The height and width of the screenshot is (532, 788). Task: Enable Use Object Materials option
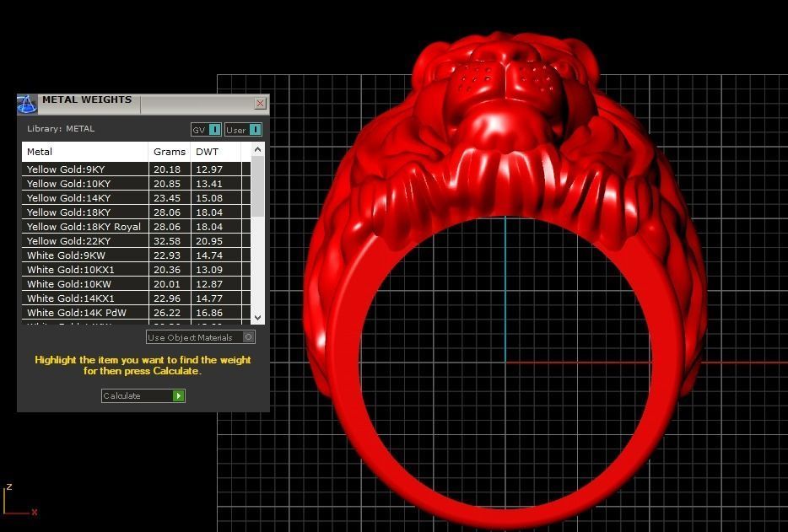tap(201, 337)
